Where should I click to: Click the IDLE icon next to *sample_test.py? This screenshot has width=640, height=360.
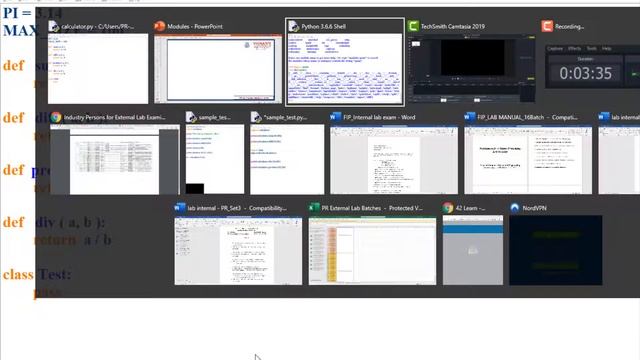tap(256, 118)
